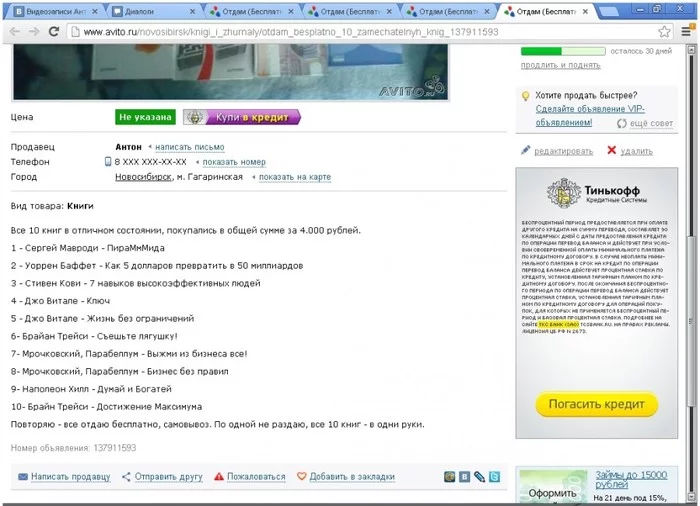Click Написать продавцу link
This screenshot has width=700, height=506.
click(x=71, y=477)
